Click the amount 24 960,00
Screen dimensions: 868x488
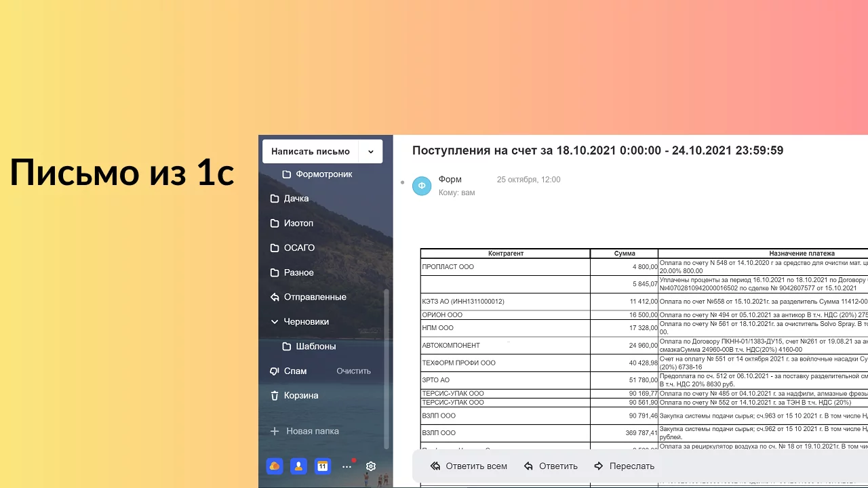pyautogui.click(x=644, y=346)
